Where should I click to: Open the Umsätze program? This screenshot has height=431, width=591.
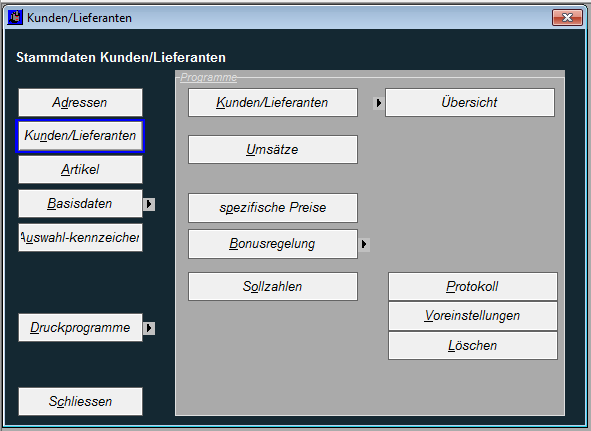[273, 150]
